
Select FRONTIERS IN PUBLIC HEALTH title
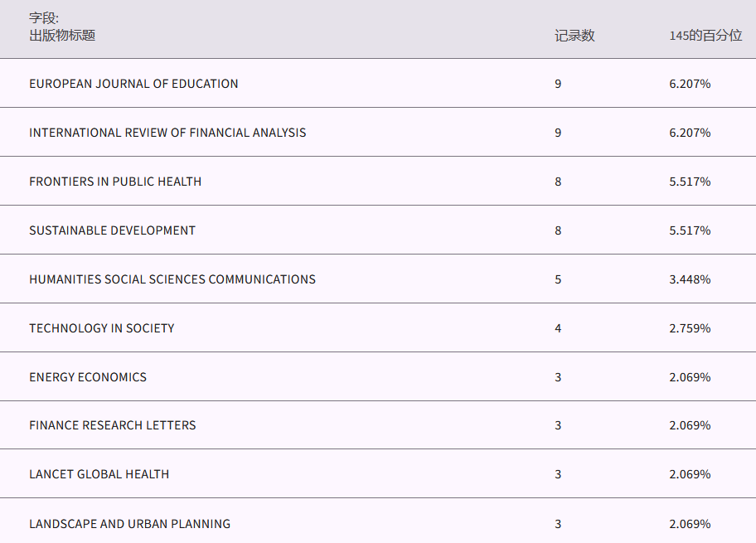[115, 182]
